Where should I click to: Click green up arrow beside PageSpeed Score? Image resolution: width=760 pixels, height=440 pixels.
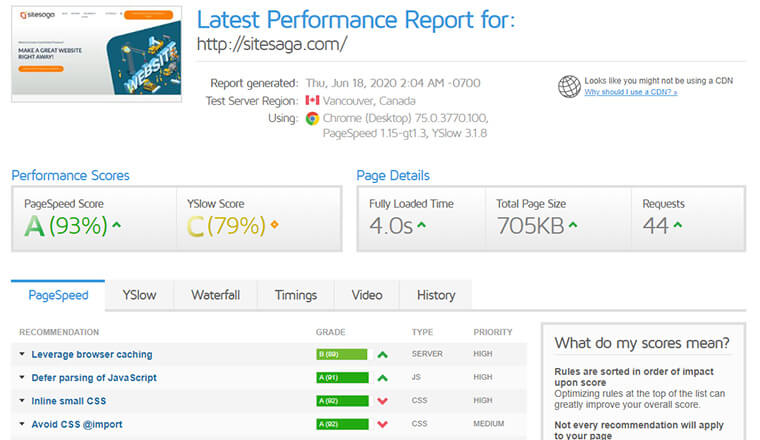click(117, 225)
